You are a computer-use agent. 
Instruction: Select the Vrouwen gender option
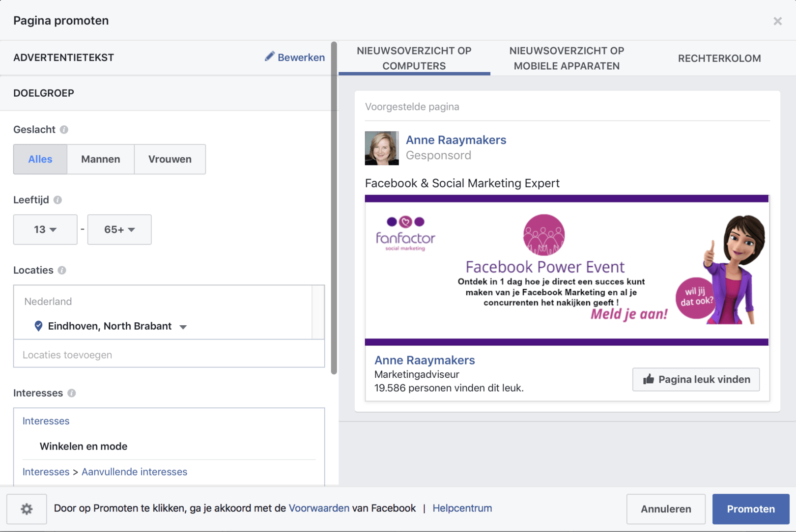(x=170, y=159)
